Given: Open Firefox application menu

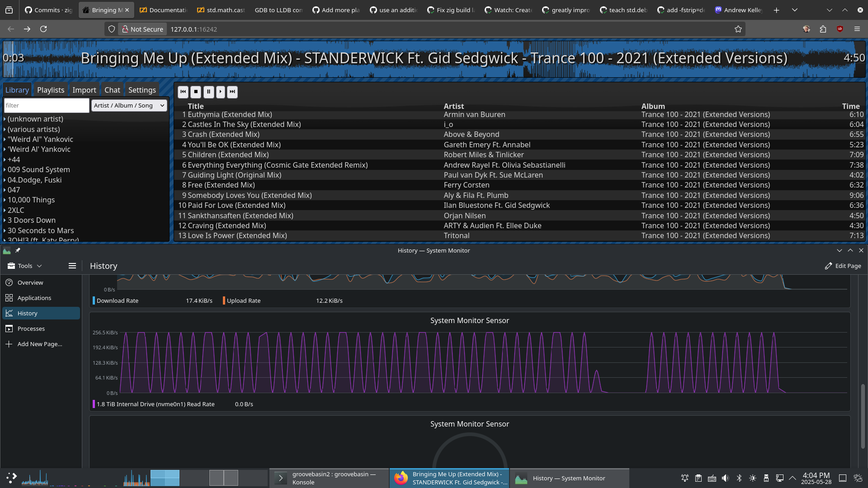Looking at the screenshot, I should click(857, 29).
